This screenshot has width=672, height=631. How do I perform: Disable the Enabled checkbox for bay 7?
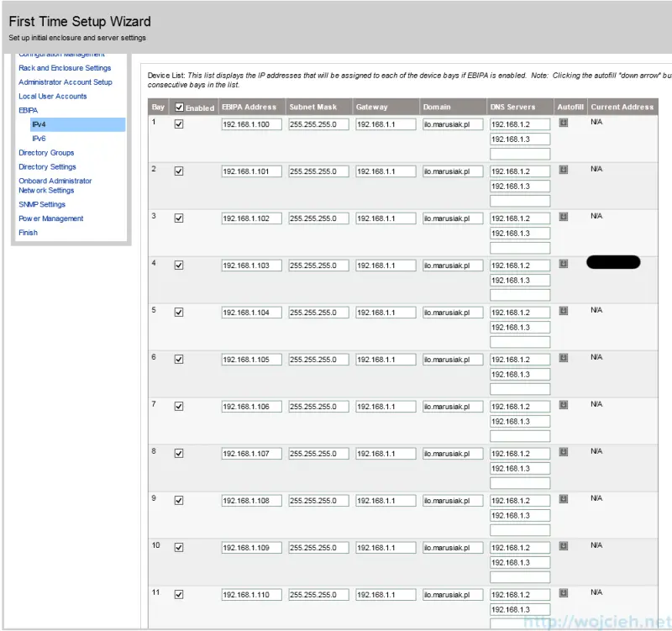[179, 407]
